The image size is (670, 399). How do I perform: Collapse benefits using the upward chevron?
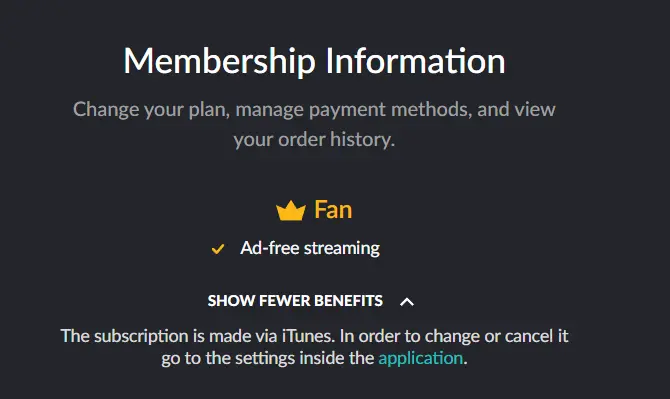[x=407, y=302]
